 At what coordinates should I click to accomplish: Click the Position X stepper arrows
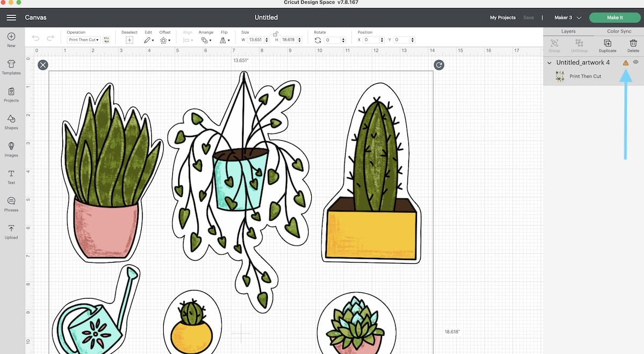point(382,40)
